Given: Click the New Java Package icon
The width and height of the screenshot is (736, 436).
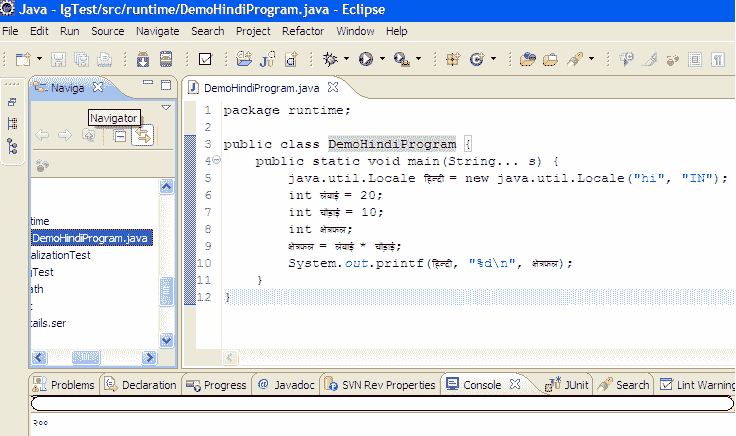Looking at the screenshot, I should 453,60.
